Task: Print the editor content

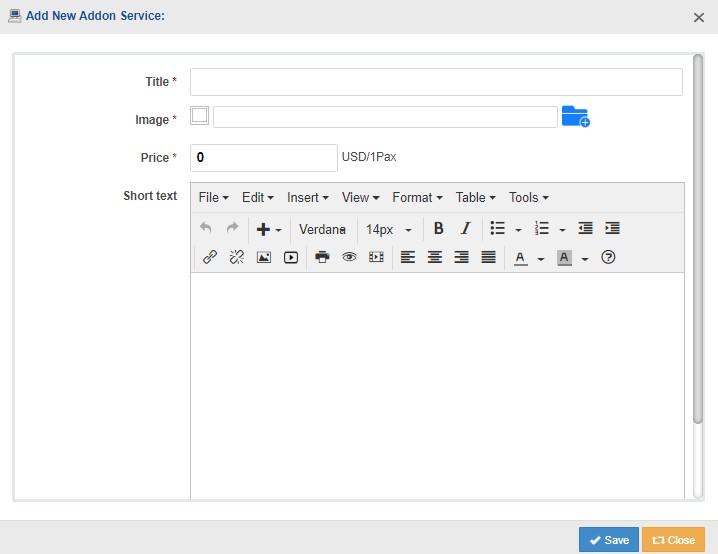Action: (322, 257)
